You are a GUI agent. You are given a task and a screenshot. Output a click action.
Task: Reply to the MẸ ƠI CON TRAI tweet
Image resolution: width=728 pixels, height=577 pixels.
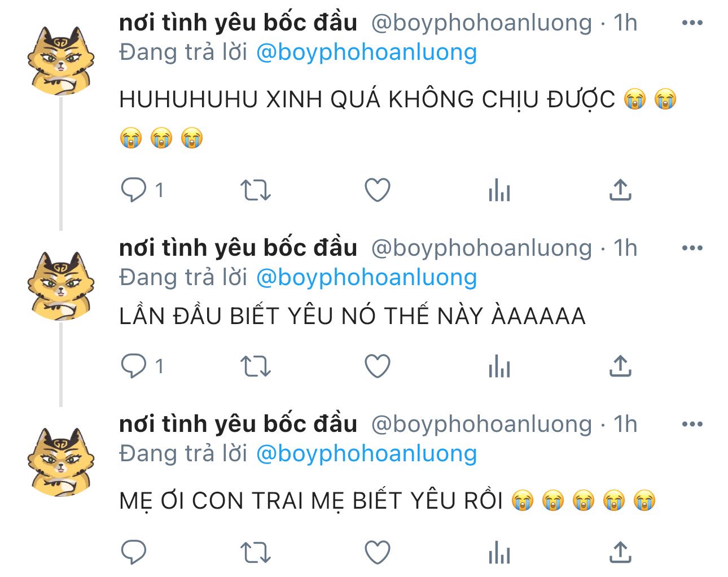click(134, 552)
